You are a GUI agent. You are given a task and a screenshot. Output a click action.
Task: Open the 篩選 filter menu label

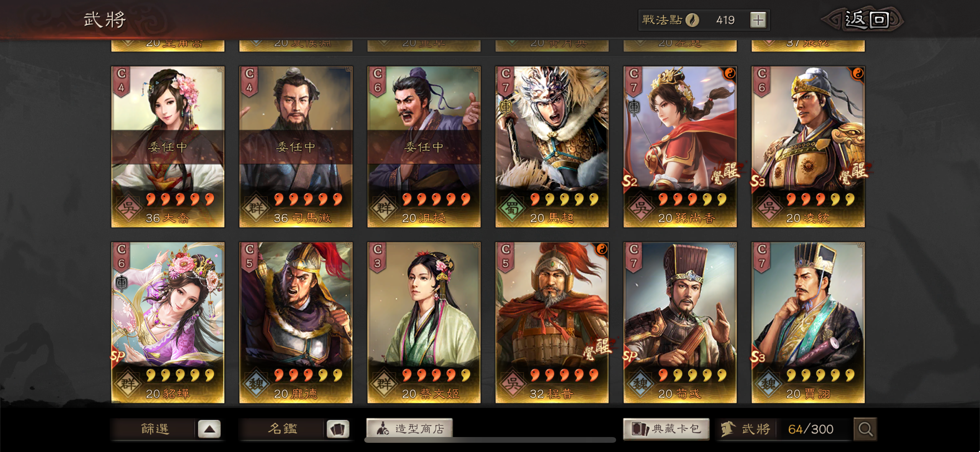click(x=155, y=429)
